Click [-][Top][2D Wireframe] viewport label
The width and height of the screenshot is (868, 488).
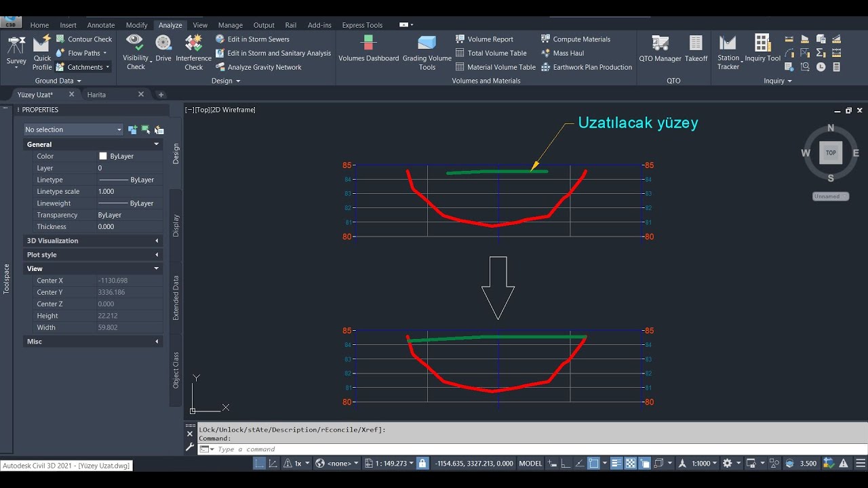220,110
